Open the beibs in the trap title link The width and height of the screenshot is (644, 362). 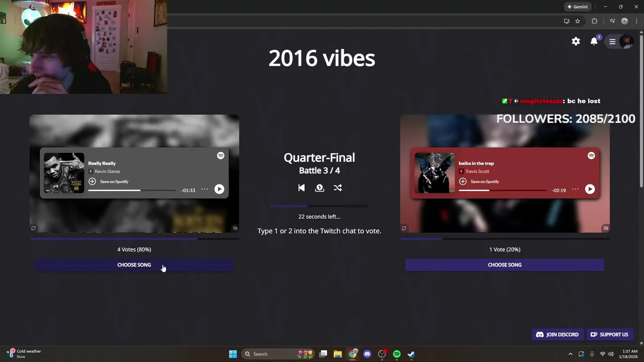click(476, 163)
